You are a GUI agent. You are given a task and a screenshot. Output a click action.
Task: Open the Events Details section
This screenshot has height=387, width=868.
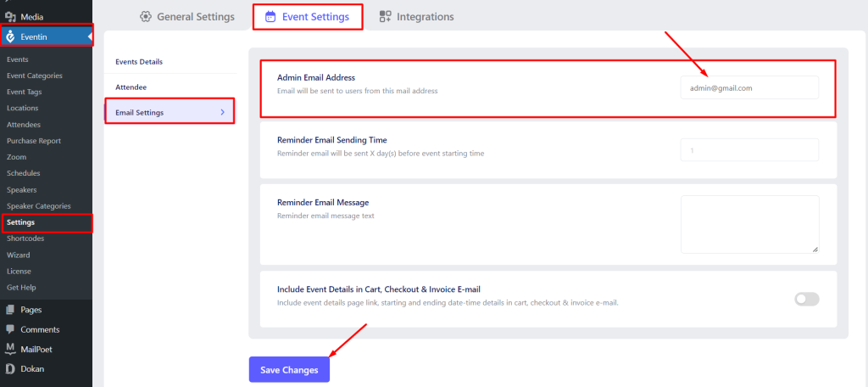[x=139, y=62]
